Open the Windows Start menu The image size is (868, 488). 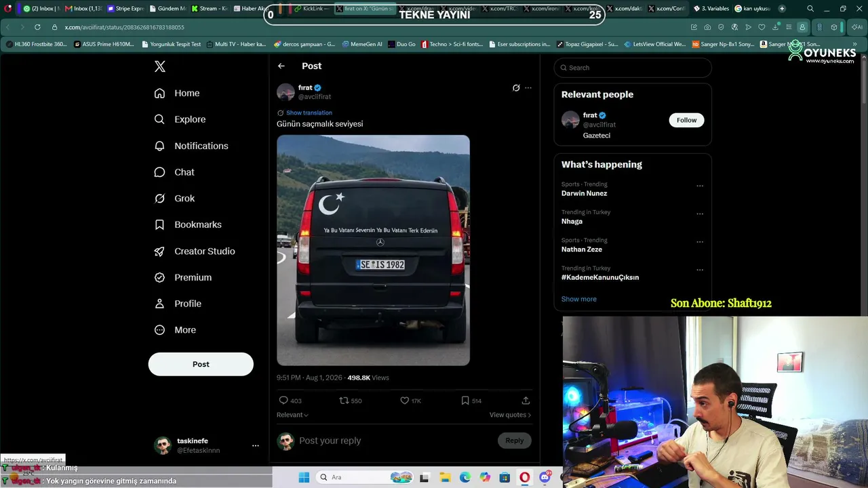(x=304, y=477)
